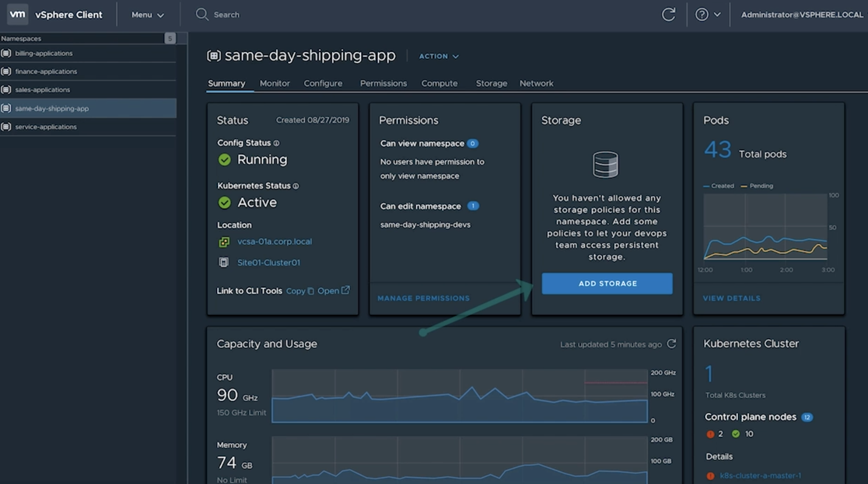Refresh the Capacity and Usage panel
This screenshot has height=484, width=868.
(671, 344)
